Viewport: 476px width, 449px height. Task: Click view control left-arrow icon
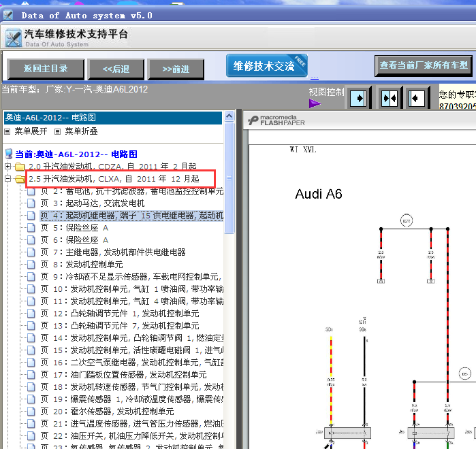click(417, 98)
